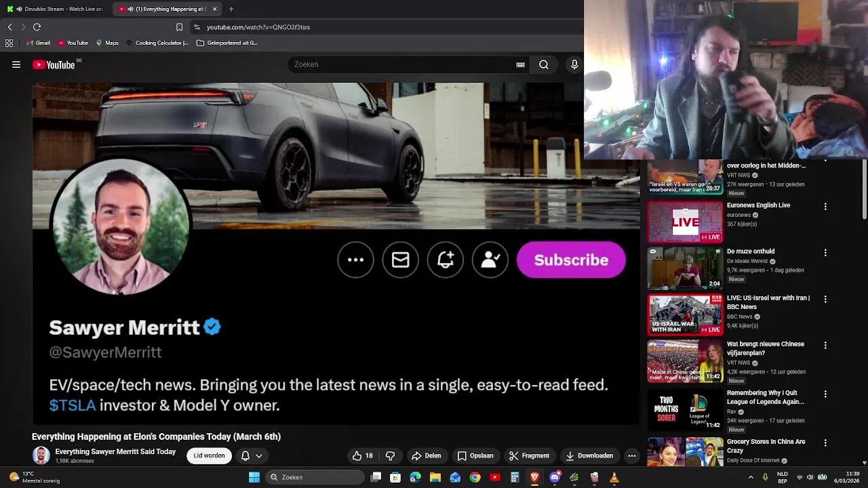The image size is (868, 488).
Task: Save the video with Opslaan
Action: point(475,455)
